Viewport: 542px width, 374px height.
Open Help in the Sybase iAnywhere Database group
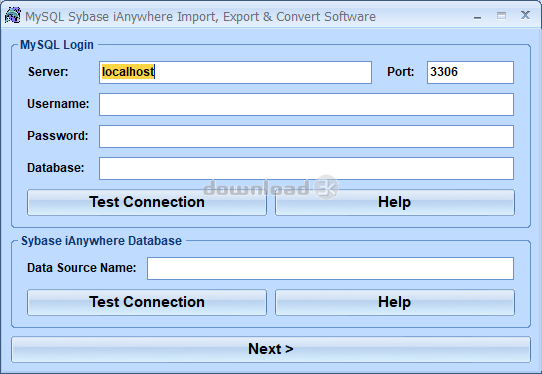pyautogui.click(x=395, y=302)
